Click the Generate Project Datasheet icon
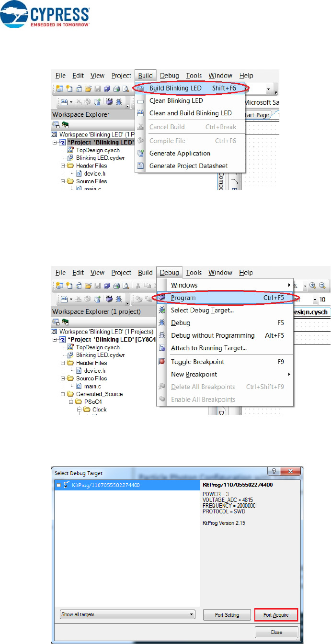The width and height of the screenshot is (331, 644). coord(141,166)
